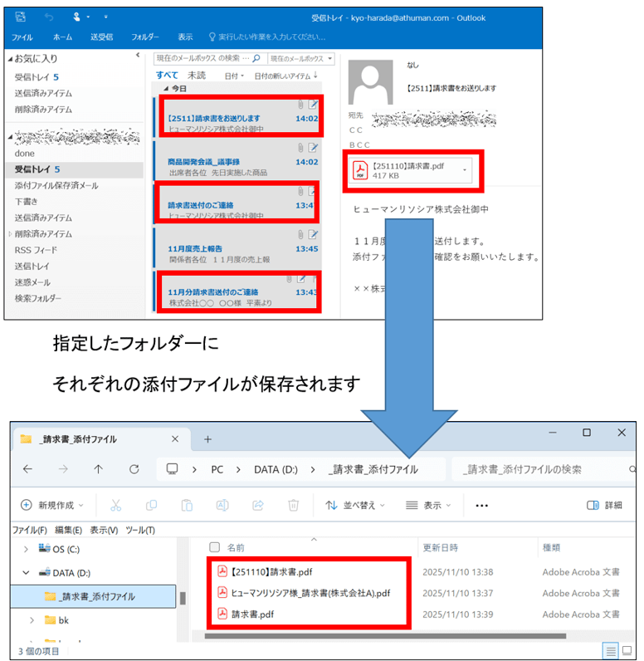
Task: Collapse the 今日 group in message list
Action: (166, 89)
